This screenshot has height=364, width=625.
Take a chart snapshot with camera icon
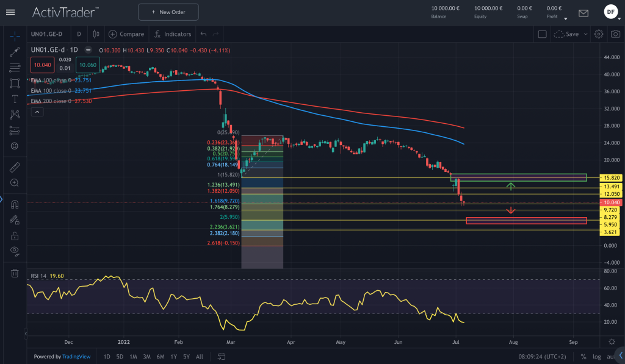pos(615,34)
